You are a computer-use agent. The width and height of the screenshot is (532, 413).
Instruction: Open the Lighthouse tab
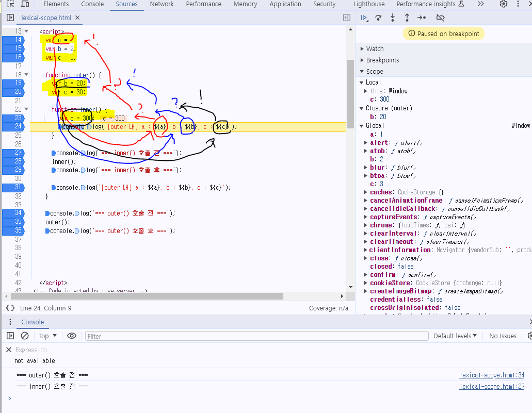(369, 4)
